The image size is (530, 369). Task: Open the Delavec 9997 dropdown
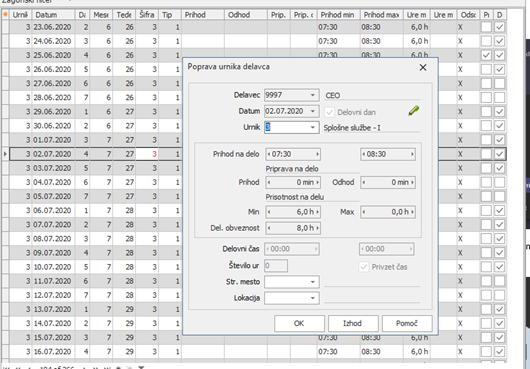pyautogui.click(x=313, y=95)
